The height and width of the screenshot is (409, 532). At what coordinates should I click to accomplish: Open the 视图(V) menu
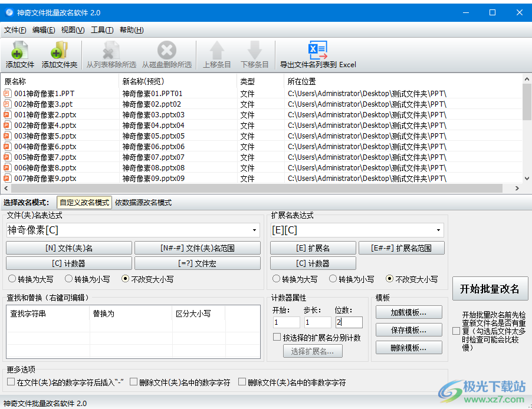(x=73, y=30)
